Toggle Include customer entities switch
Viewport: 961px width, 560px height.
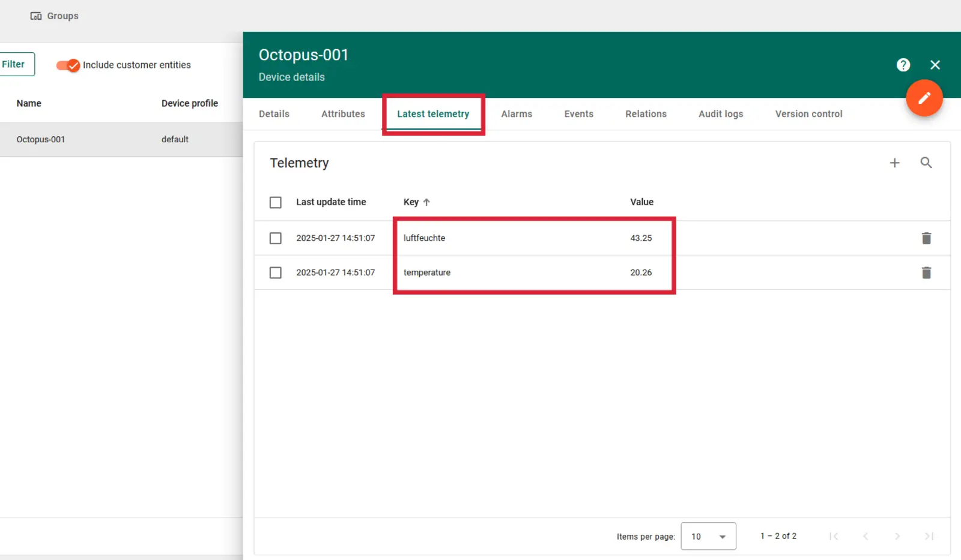(68, 65)
